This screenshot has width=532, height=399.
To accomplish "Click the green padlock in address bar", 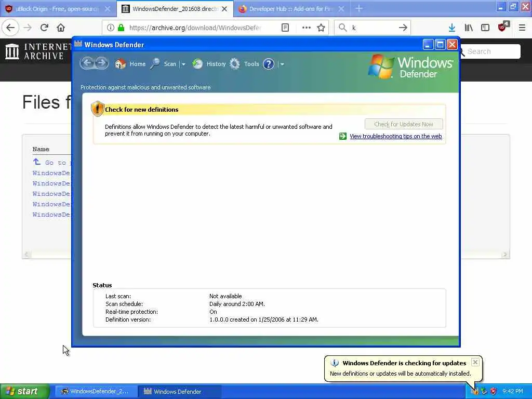I will pos(121,28).
